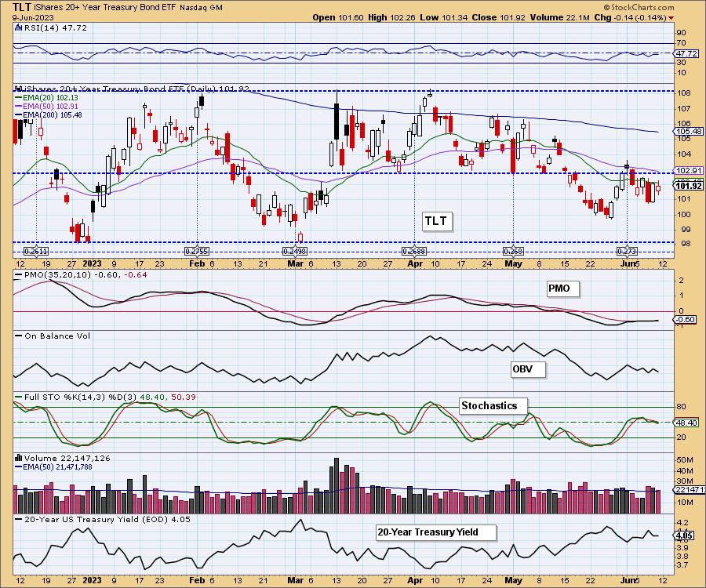Click the Nasdaq GM exchange label
This screenshot has height=588, width=706.
coord(201,8)
